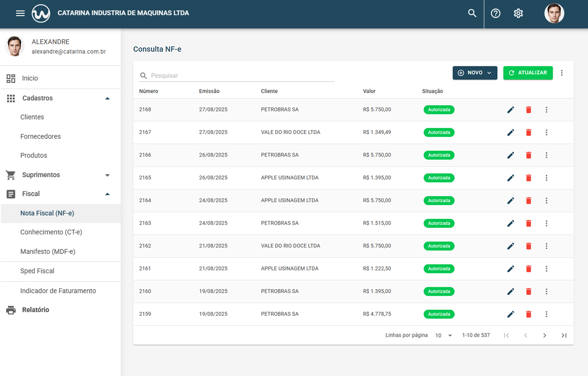Collapse the Cadastros menu section
The image size is (588, 376).
pyautogui.click(x=107, y=98)
